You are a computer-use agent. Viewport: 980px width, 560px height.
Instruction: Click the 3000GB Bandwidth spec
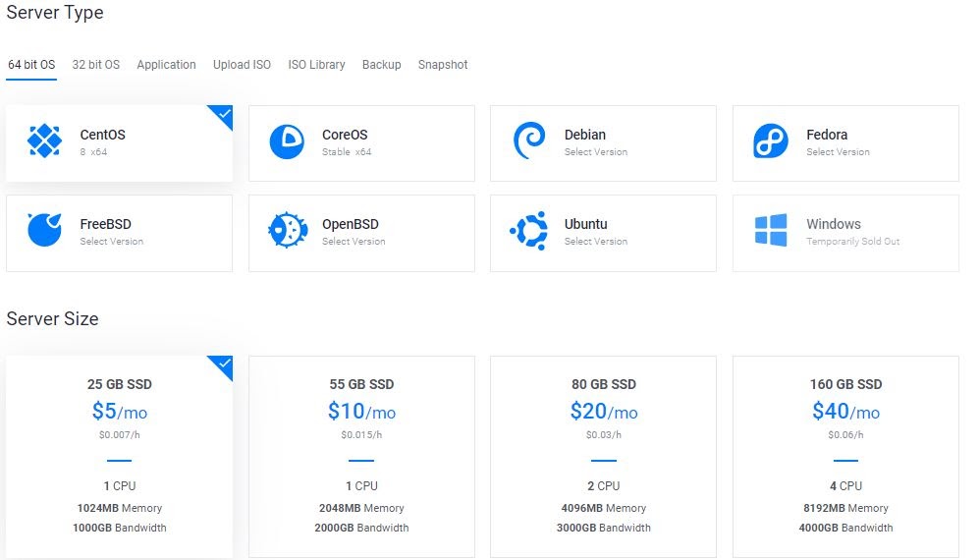pos(604,528)
